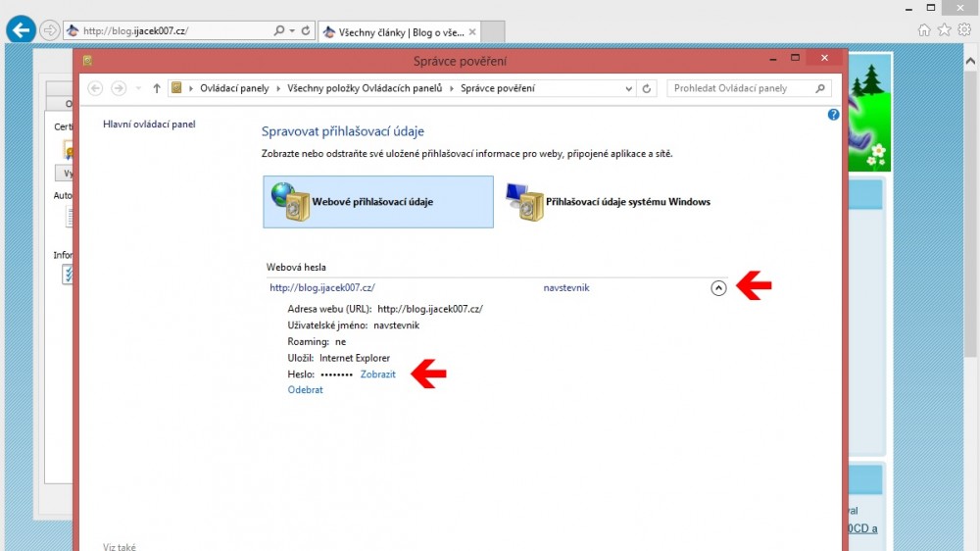Click the Control Panel help question mark icon
Image resolution: width=980 pixels, height=551 pixels.
tap(834, 114)
